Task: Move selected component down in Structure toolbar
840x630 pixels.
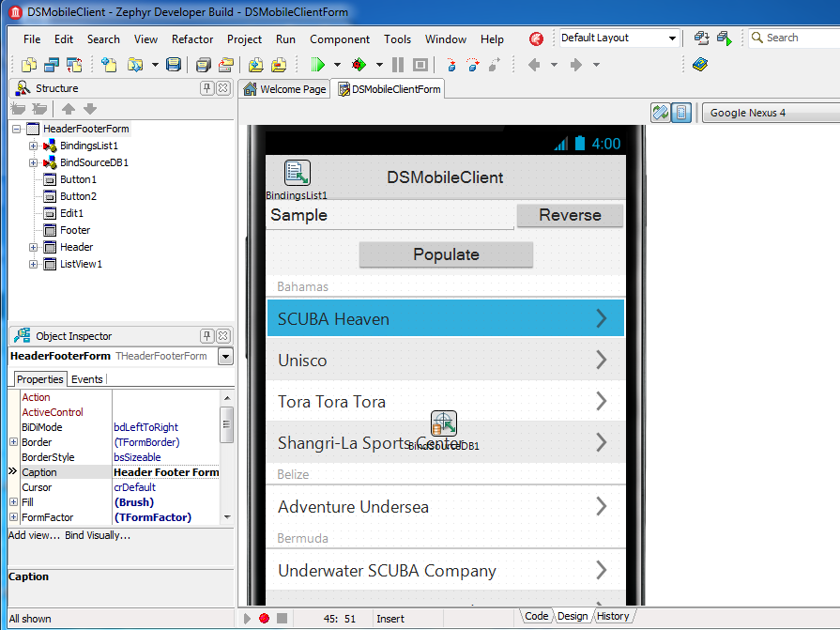Action: (90, 109)
